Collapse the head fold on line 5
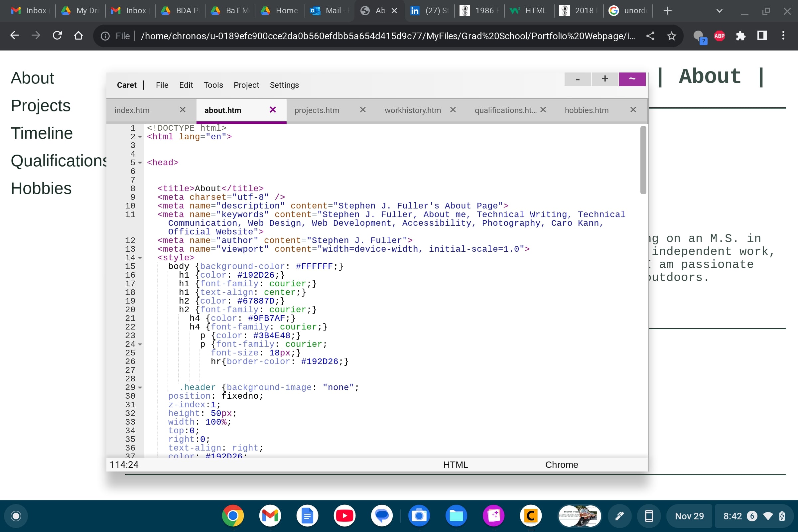 [x=140, y=163]
